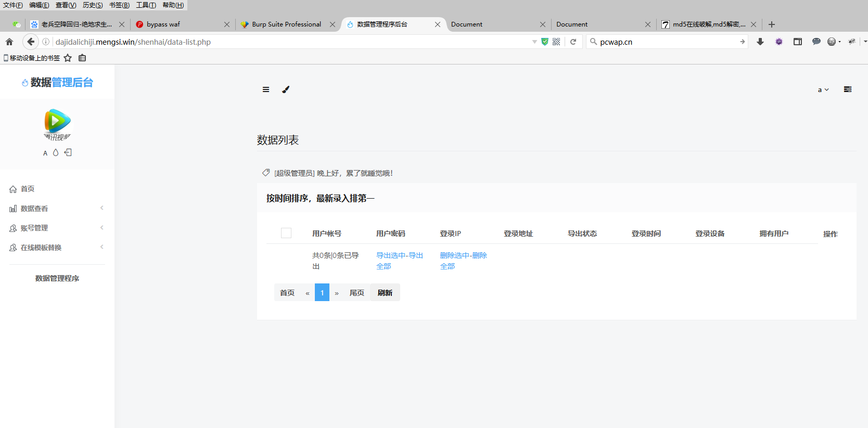Image resolution: width=868 pixels, height=428 pixels.
Task: Click the 尾页 pagination button
Action: coord(357,292)
